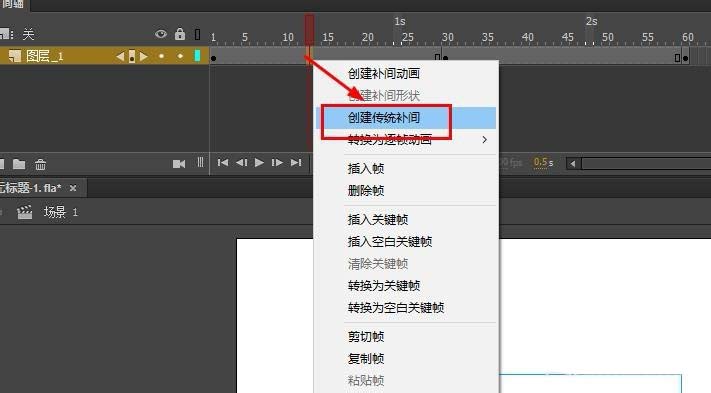Jump to previous keyframe on 图层_1

(120, 57)
